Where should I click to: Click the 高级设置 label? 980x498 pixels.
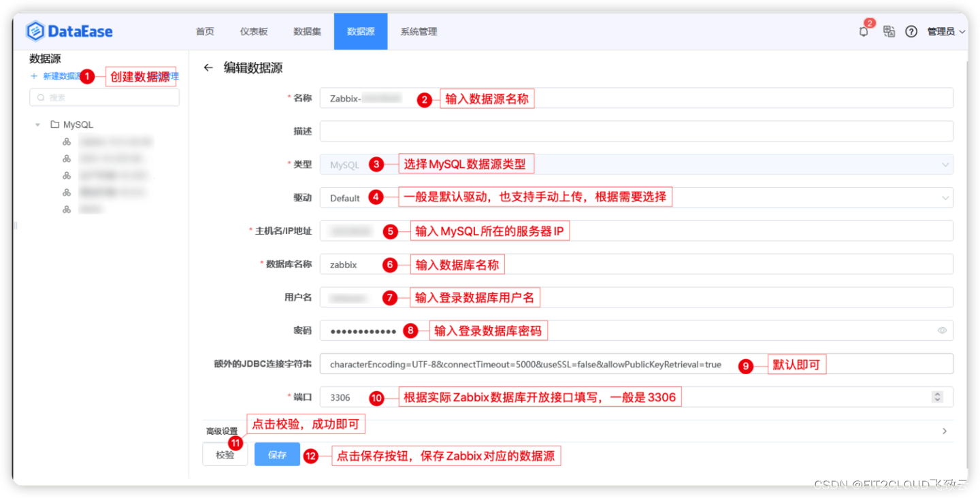point(222,431)
